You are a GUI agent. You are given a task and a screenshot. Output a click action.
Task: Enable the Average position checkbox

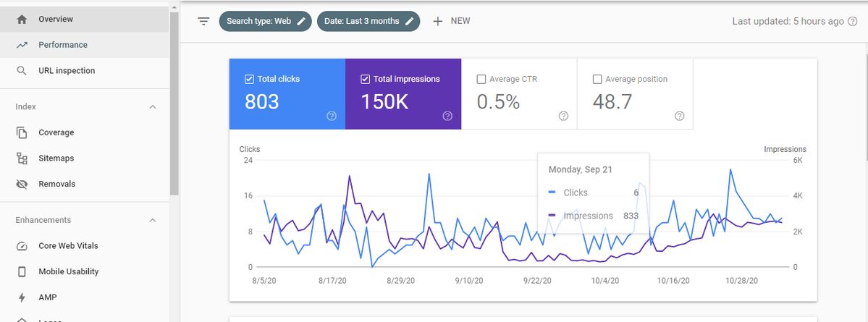click(x=597, y=79)
